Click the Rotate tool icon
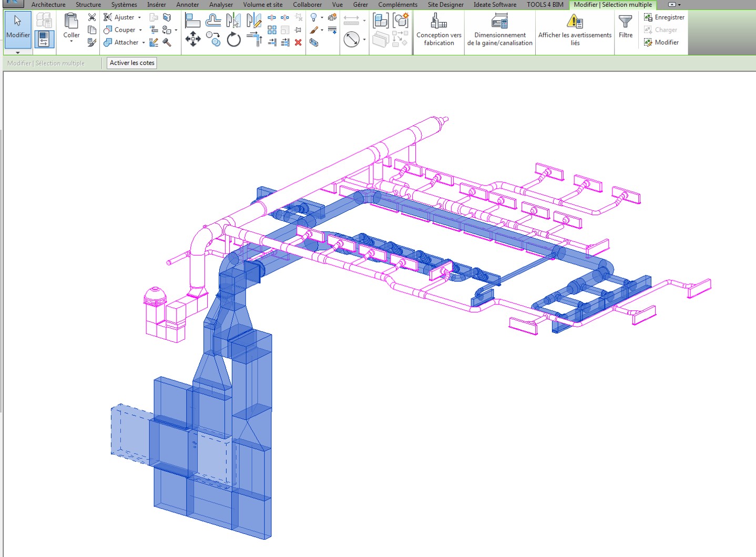The image size is (756, 557). coord(233,39)
